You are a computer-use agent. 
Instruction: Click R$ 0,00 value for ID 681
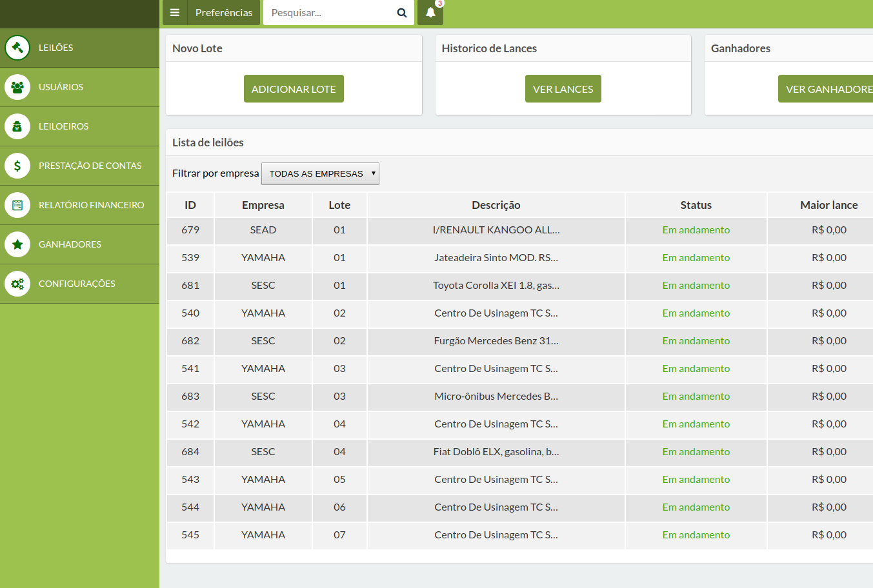tap(829, 286)
